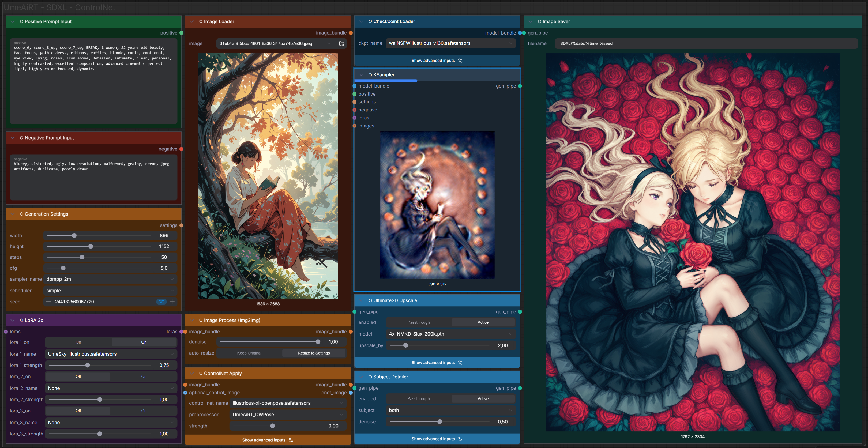
Task: Switch lora_1_on to Off
Action: point(78,342)
